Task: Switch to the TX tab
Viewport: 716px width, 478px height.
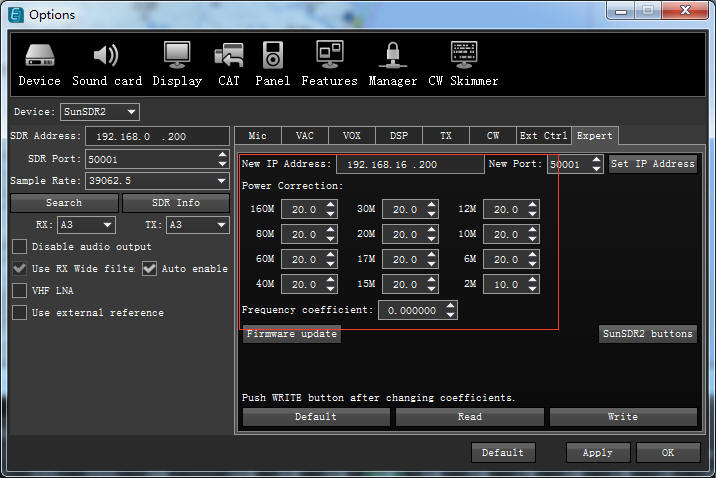Action: point(446,136)
